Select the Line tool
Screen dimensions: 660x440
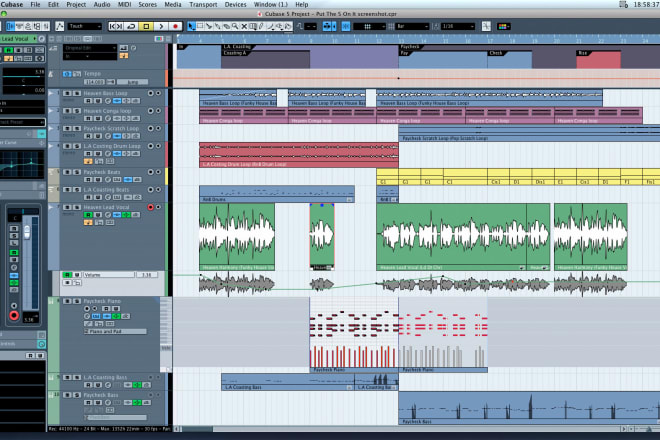[x=271, y=27]
